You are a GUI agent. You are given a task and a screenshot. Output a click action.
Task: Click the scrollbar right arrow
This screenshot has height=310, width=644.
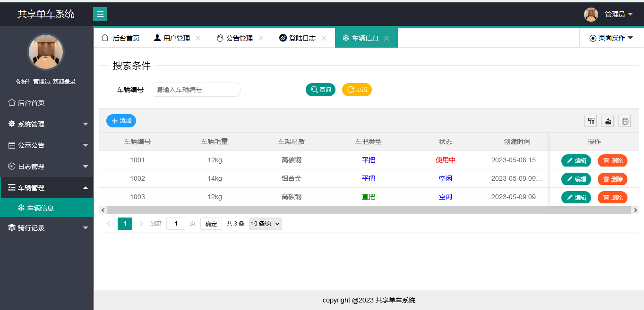635,210
